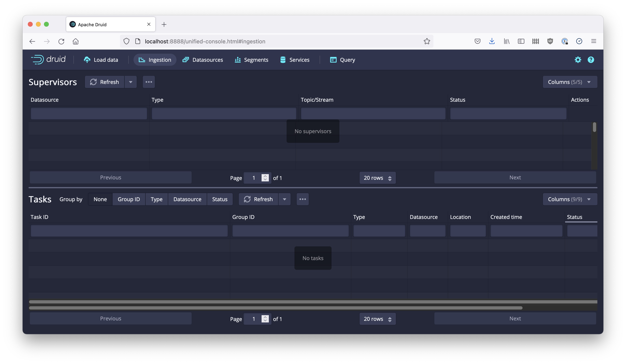Expand Supervisors Refresh interval dropdown arrow
This screenshot has height=364, width=626.
(130, 82)
